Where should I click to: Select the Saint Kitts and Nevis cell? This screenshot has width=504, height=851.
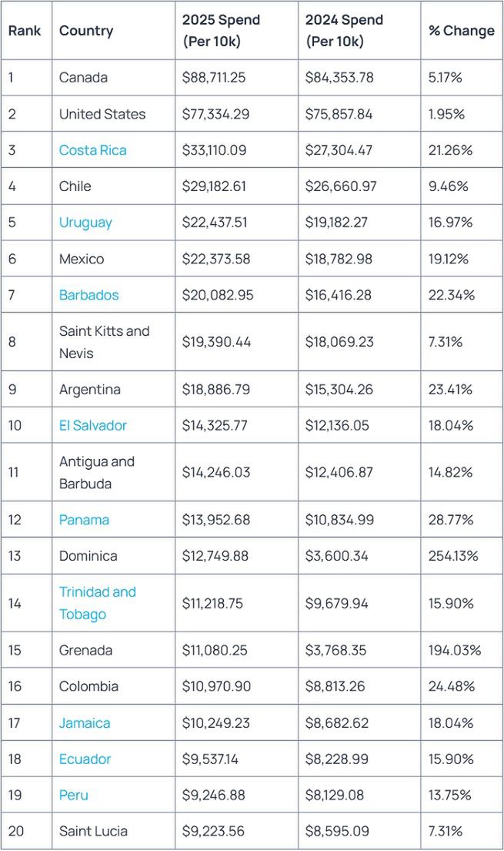coord(104,342)
